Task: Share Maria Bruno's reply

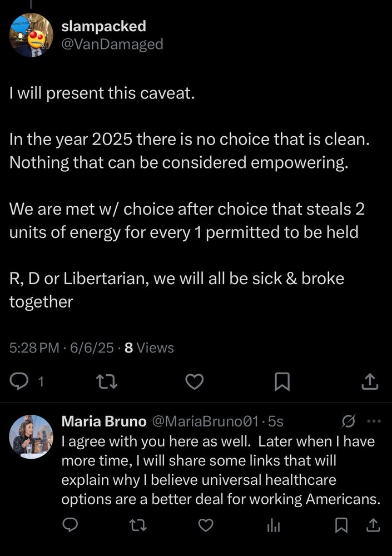Action: [374, 524]
